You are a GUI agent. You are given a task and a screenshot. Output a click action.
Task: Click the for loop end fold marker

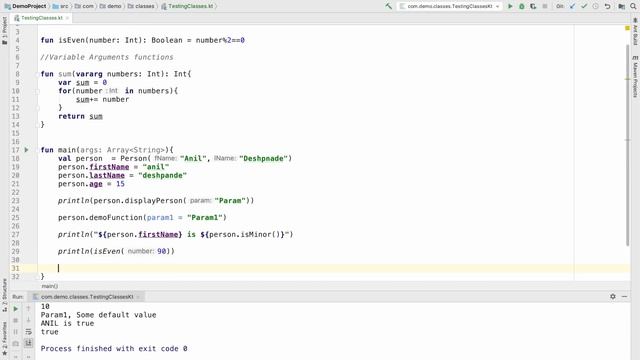(x=38, y=108)
